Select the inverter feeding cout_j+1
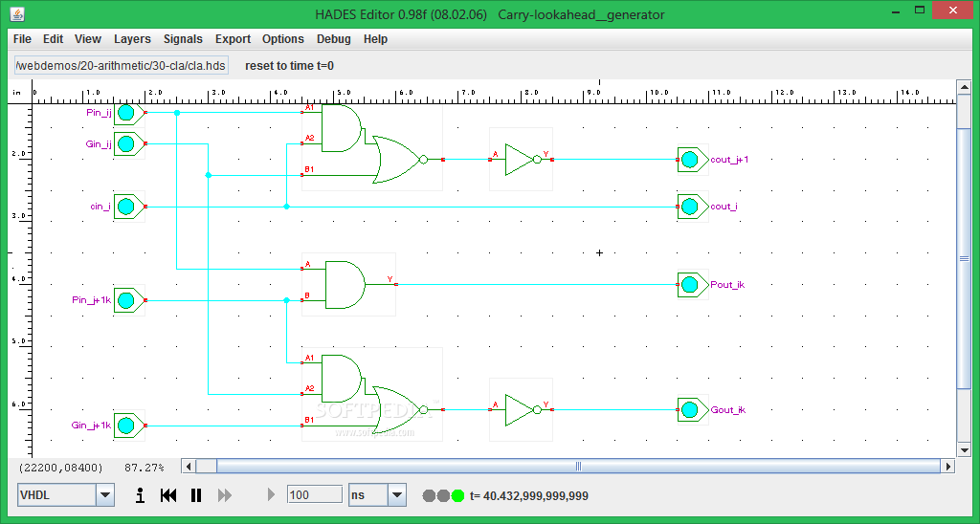This screenshot has height=524, width=980. [521, 160]
